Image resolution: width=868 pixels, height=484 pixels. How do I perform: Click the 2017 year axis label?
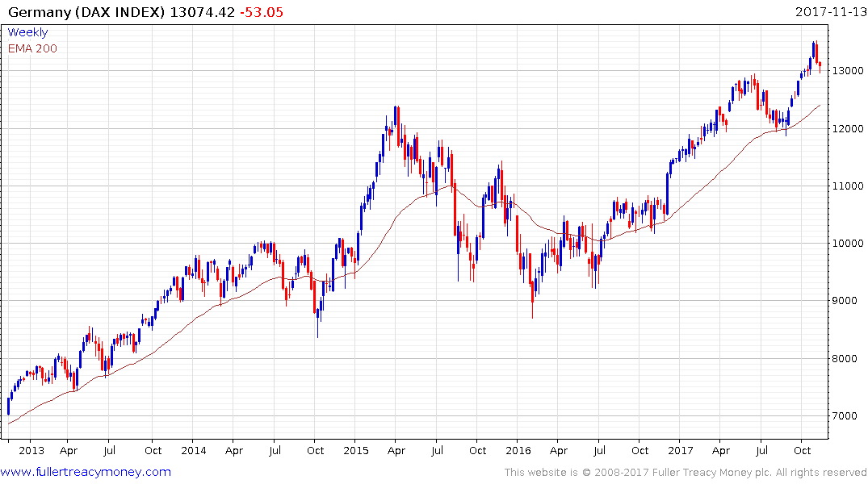[x=681, y=450]
